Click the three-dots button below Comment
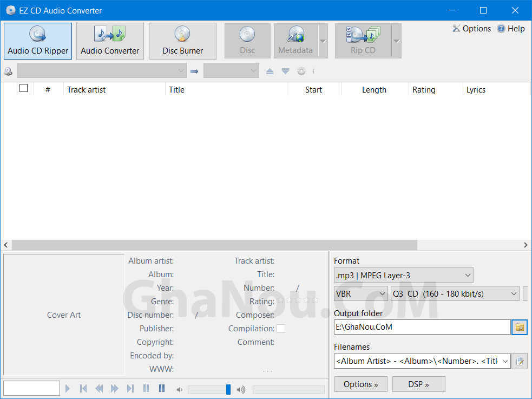Image resolution: width=532 pixels, height=399 pixels. [268, 371]
